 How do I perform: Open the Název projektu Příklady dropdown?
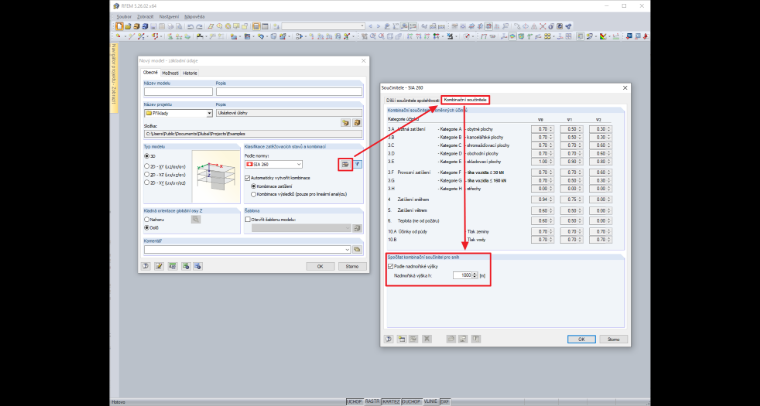[178, 113]
